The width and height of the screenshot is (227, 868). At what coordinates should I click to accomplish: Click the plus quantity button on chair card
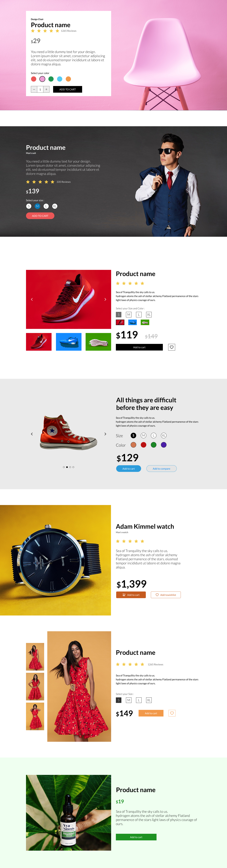[x=47, y=89]
